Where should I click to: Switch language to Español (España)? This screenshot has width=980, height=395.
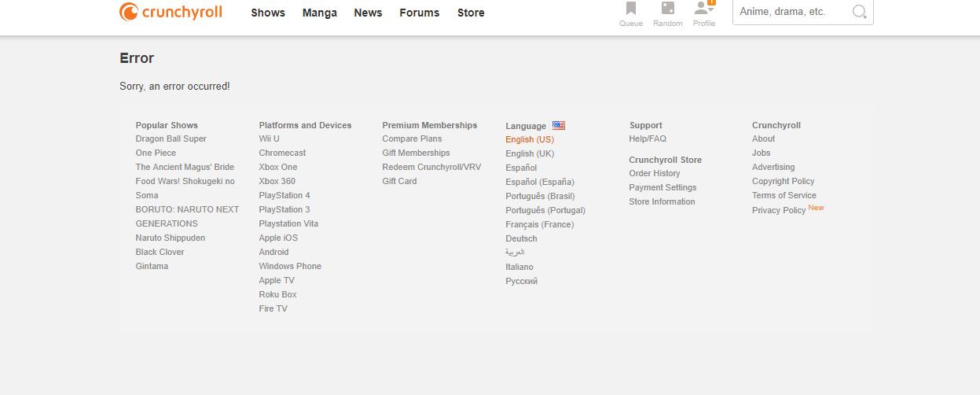540,182
